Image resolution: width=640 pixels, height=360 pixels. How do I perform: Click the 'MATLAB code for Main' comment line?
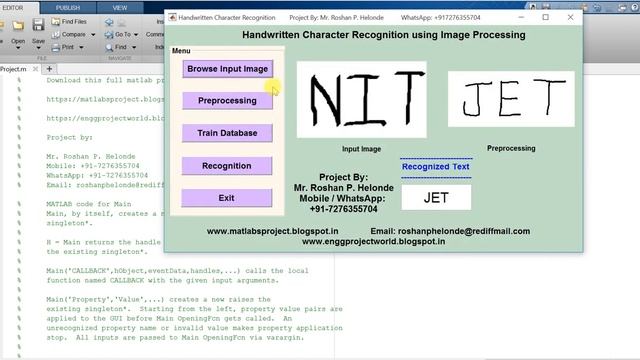point(89,204)
